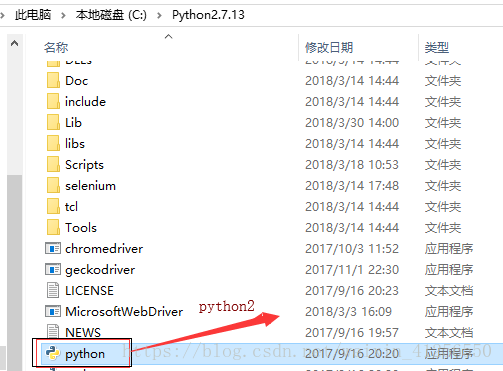Select the file name Lib

(73, 123)
